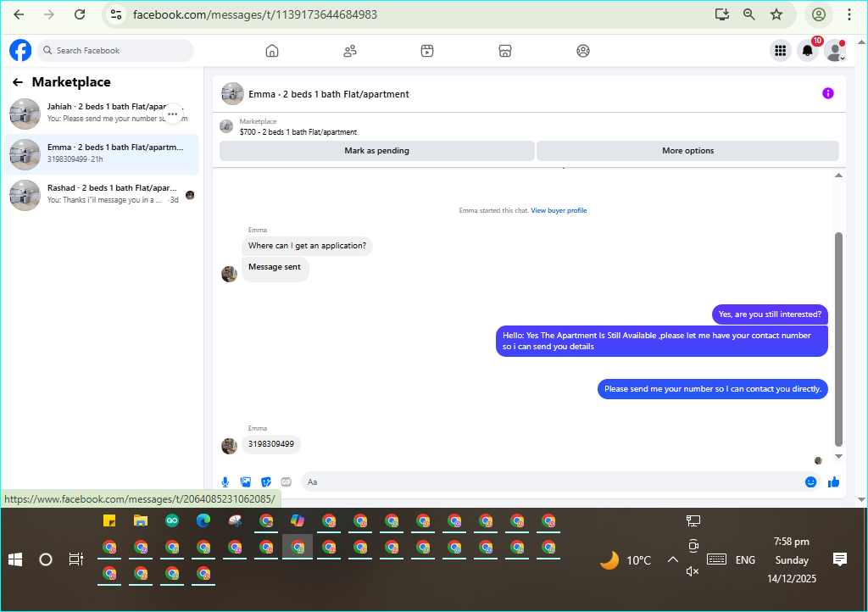The image size is (868, 612).
Task: Reload the page
Action: click(80, 14)
